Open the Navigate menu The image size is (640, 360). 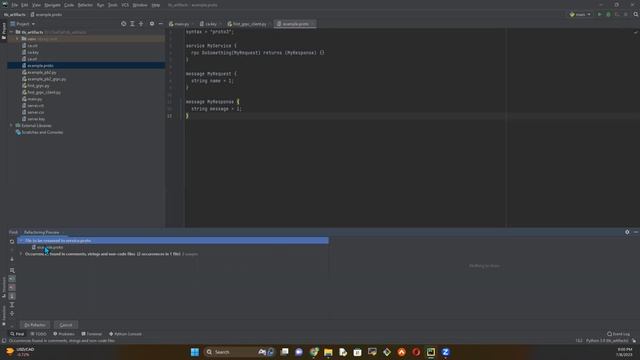[x=52, y=5]
